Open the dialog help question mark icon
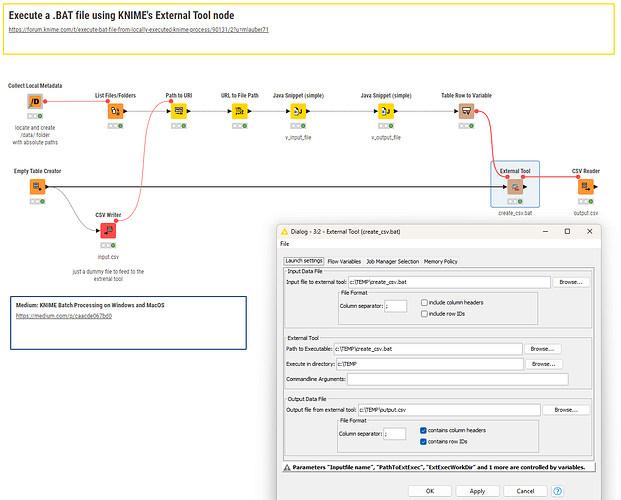 pos(557,491)
